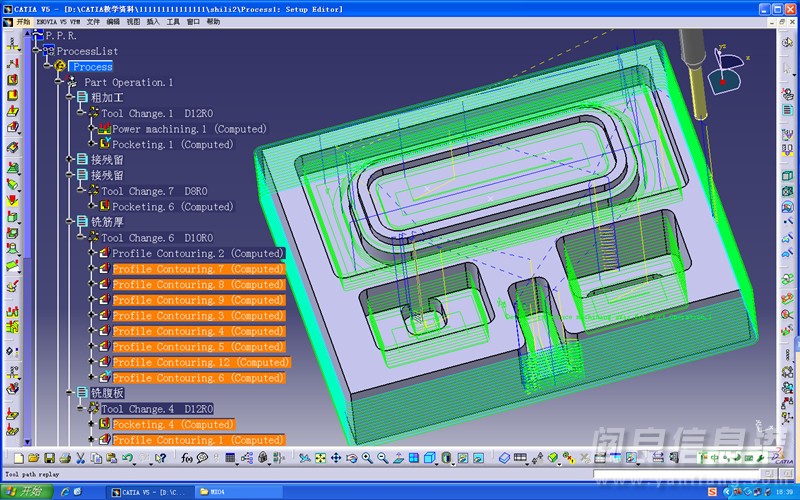
Task: Click the Multi-view four-pane icon
Action: click(x=414, y=458)
